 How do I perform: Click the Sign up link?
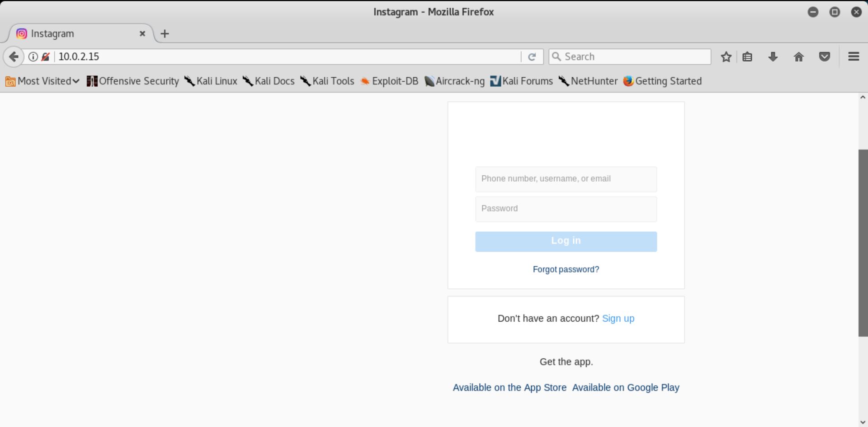(618, 319)
